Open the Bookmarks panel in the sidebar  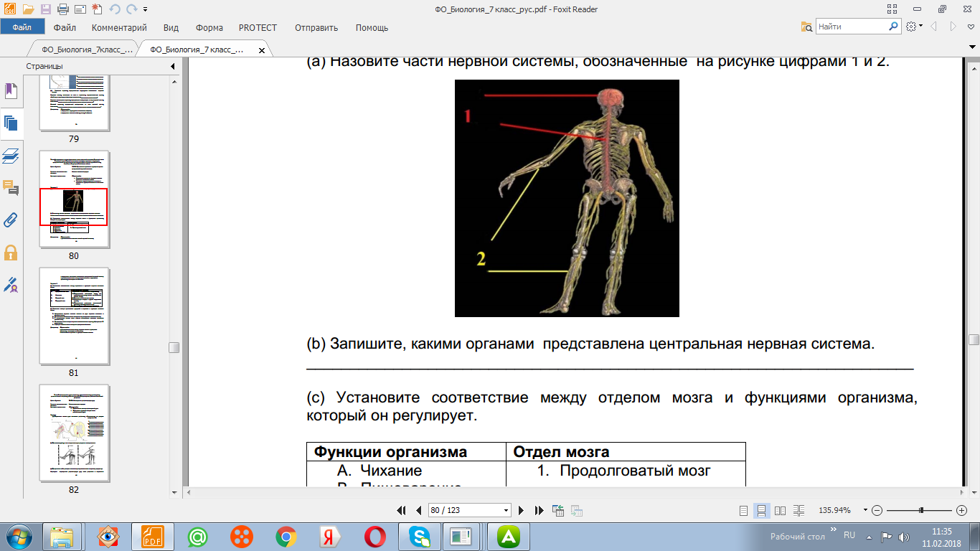point(11,90)
